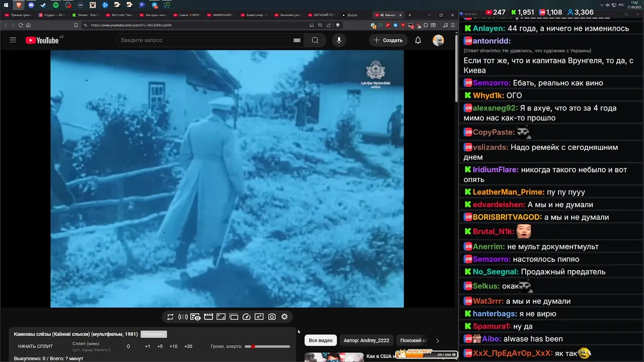Open Discord from the taskbar
This screenshot has width=644, height=362.
[x=31, y=5]
